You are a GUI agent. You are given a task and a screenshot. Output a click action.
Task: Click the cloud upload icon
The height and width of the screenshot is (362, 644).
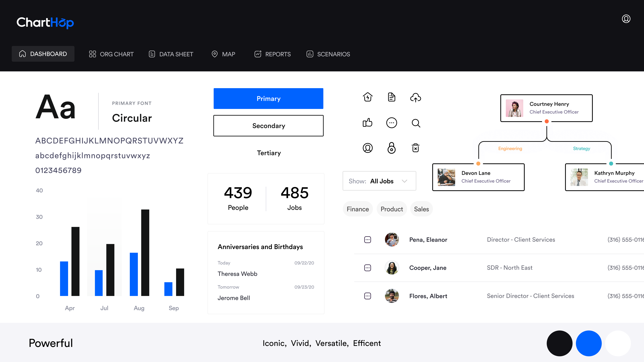tap(416, 97)
